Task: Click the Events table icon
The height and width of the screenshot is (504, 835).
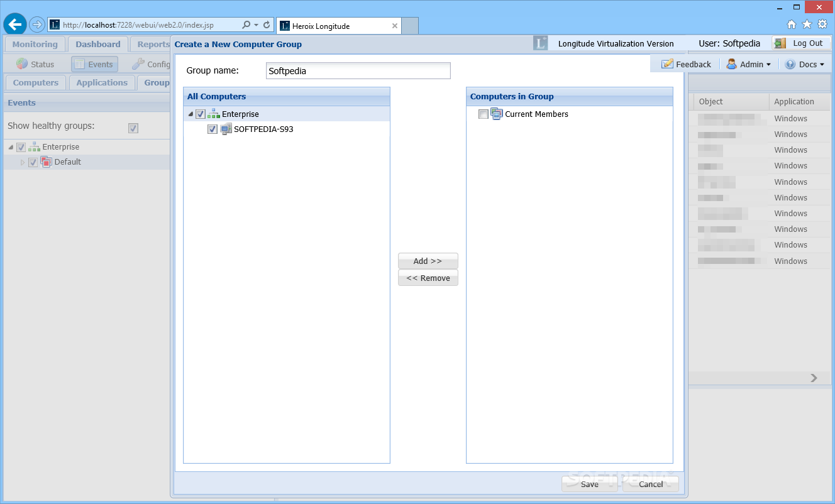Action: pos(79,64)
